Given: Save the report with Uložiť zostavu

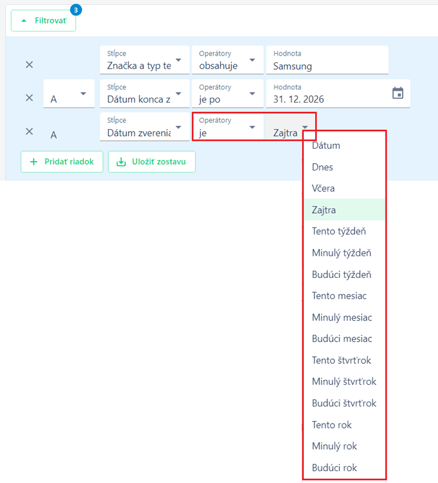Looking at the screenshot, I should pyautogui.click(x=152, y=162).
